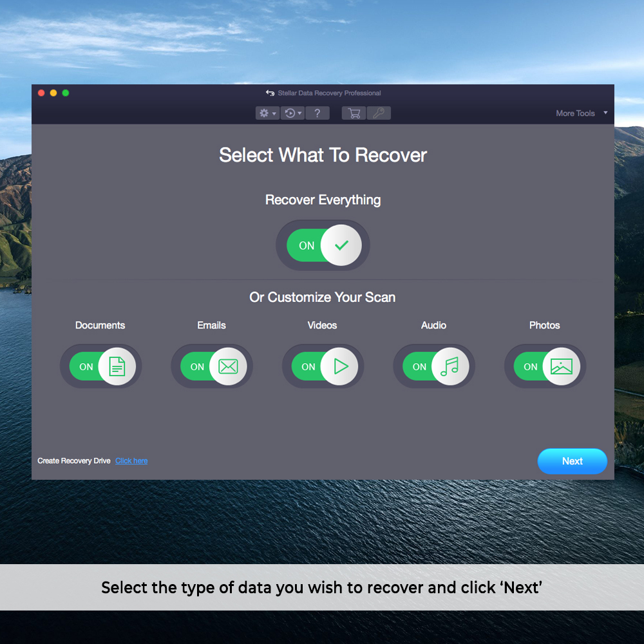The image size is (644, 644).
Task: Click the 'Select What To Recover' title
Action: [x=323, y=155]
